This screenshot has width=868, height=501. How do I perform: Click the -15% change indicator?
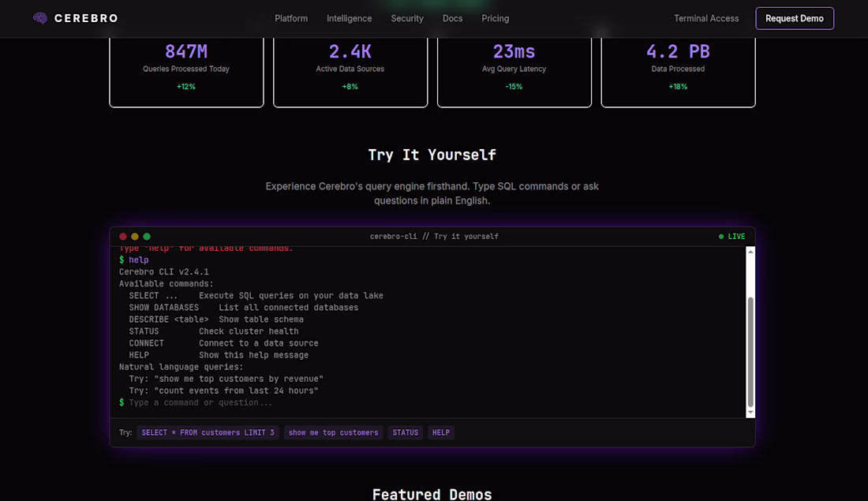[514, 87]
